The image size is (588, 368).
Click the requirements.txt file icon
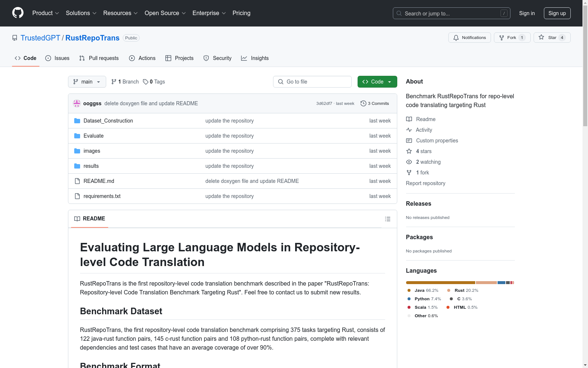click(77, 196)
